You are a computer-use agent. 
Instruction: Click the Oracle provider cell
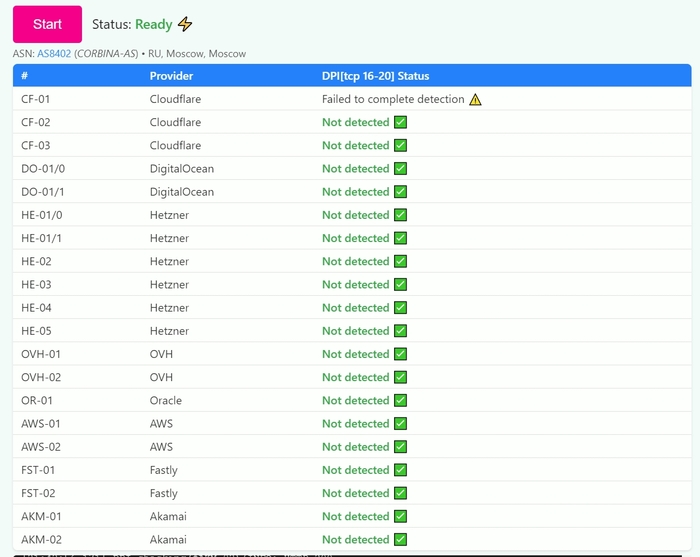pos(166,401)
